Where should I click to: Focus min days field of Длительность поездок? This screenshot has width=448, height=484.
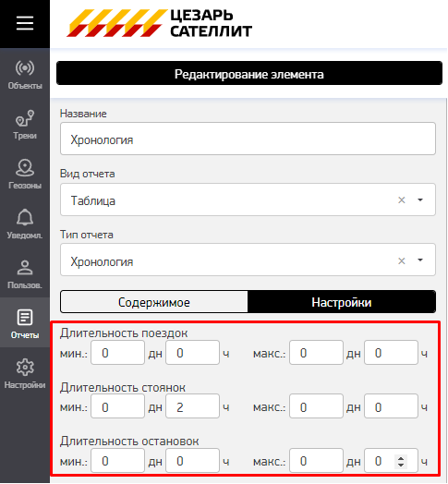[x=117, y=353]
